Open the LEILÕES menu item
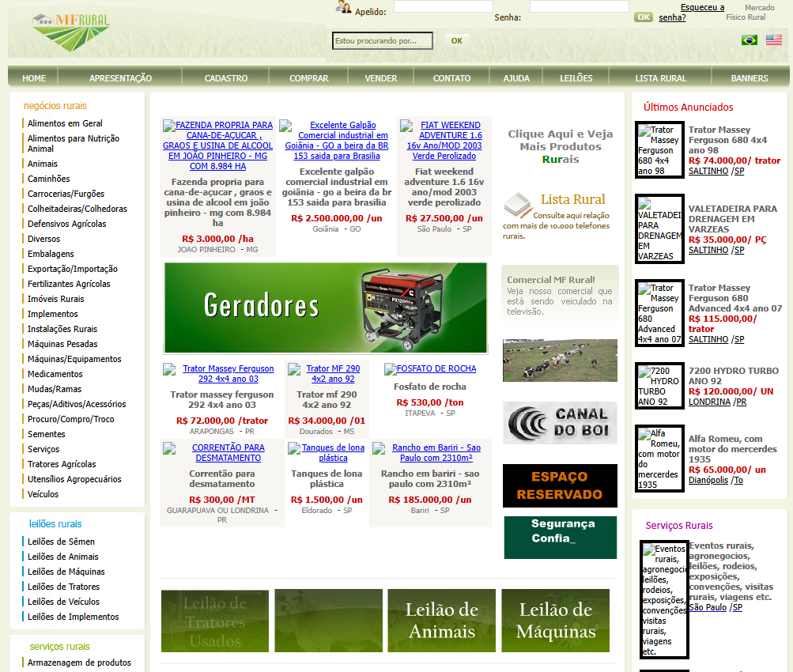This screenshot has width=793, height=672. coord(576,78)
